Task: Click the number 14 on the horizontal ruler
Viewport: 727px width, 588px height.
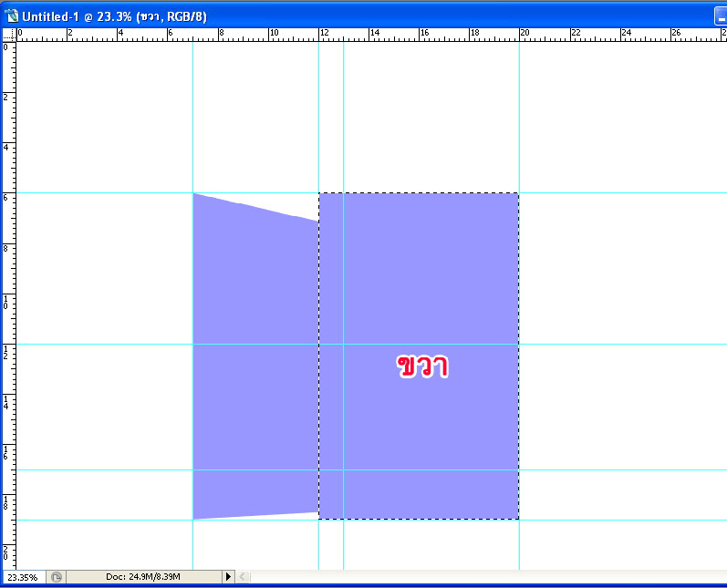Action: coord(375,33)
